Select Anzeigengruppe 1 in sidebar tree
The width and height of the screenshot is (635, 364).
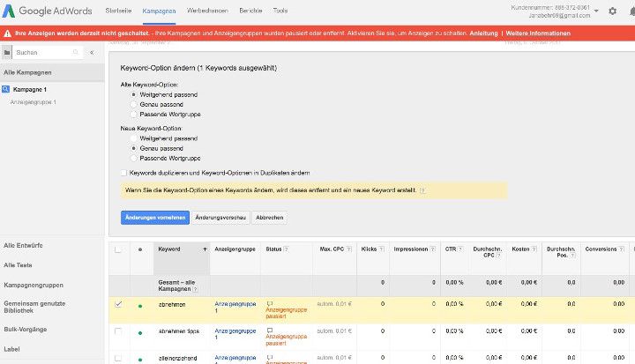point(34,102)
